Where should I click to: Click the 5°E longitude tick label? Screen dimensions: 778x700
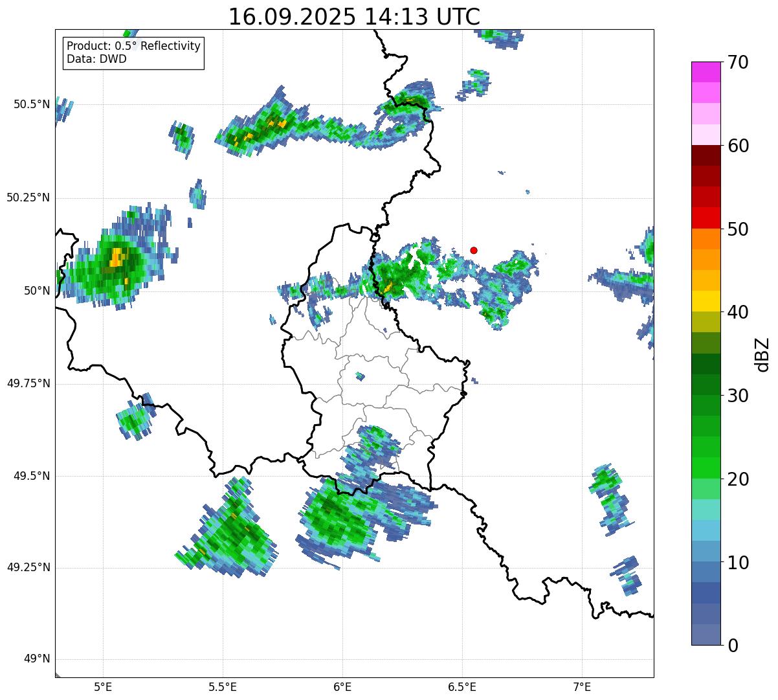click(x=102, y=686)
